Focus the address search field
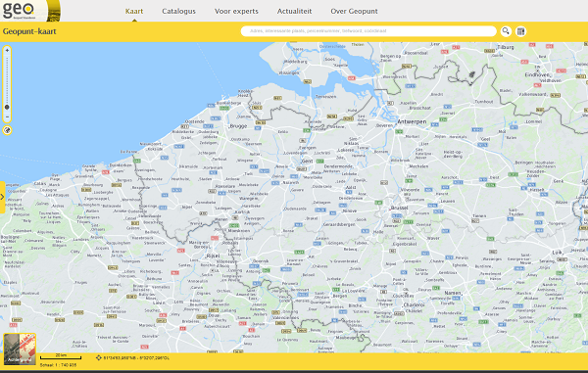 point(368,31)
